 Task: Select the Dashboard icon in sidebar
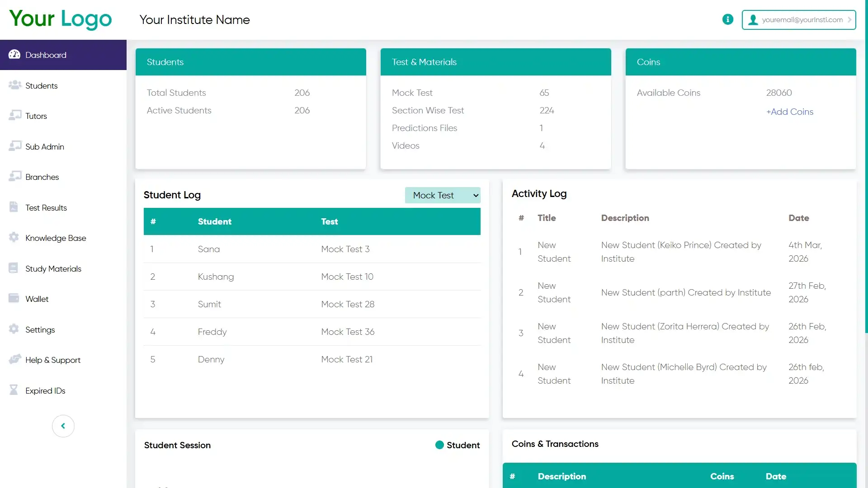(x=14, y=54)
